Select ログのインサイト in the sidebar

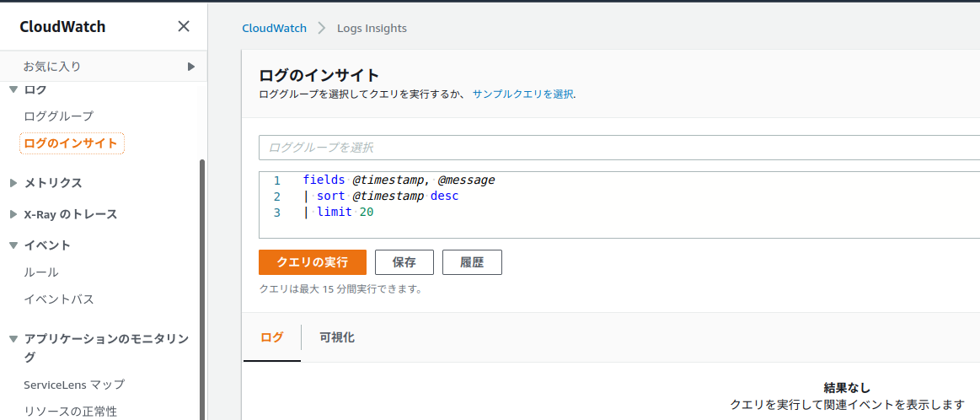tap(72, 143)
